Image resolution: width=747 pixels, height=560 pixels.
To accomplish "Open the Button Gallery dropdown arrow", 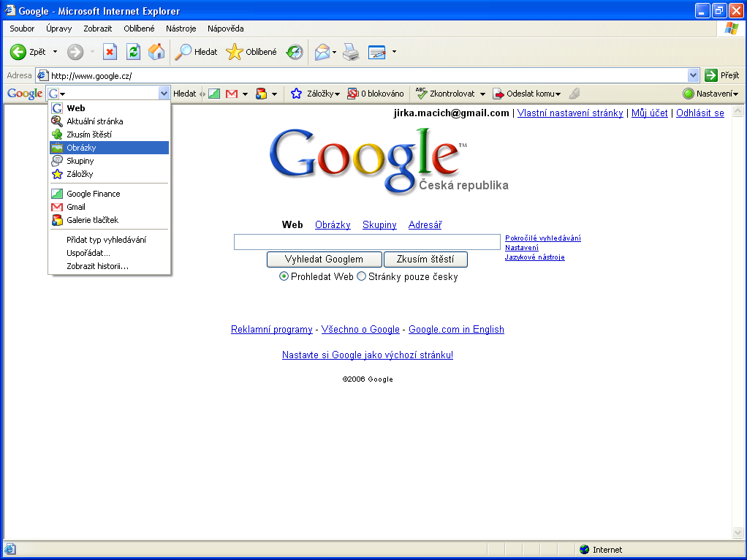I will pyautogui.click(x=274, y=94).
